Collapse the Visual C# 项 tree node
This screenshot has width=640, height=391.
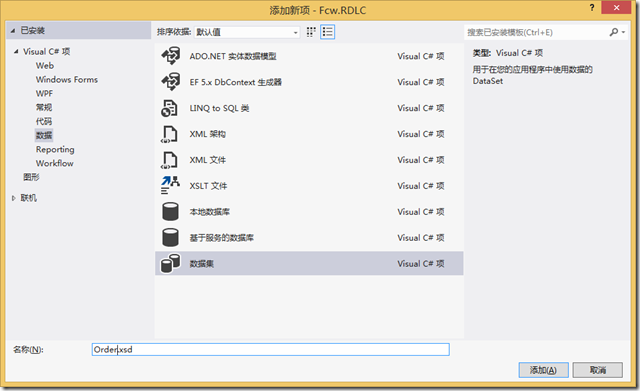16,51
